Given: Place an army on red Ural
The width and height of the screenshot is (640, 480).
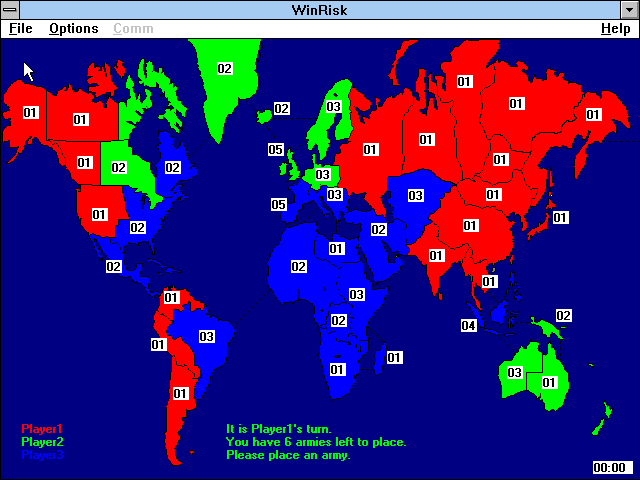Looking at the screenshot, I should point(427,140).
